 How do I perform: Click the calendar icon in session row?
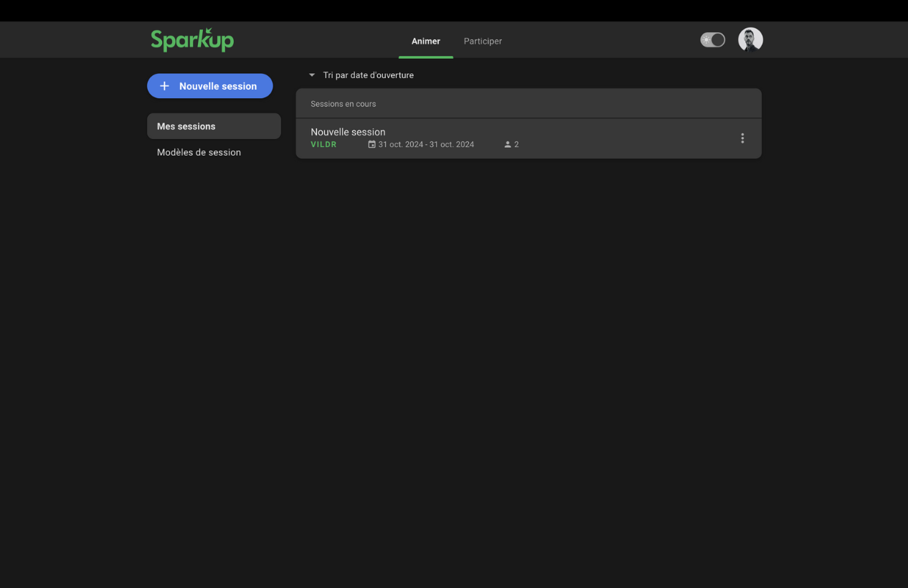[372, 144]
